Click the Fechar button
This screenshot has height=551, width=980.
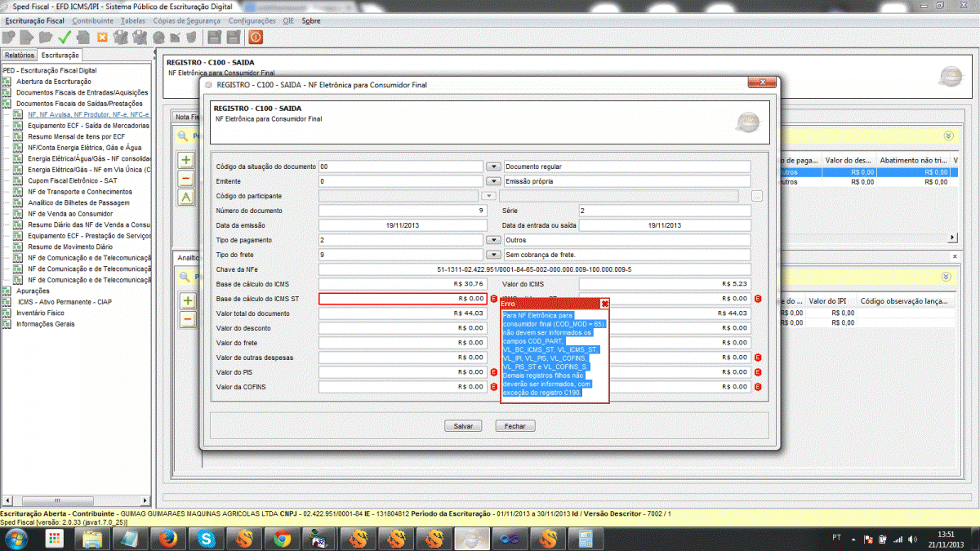(515, 426)
